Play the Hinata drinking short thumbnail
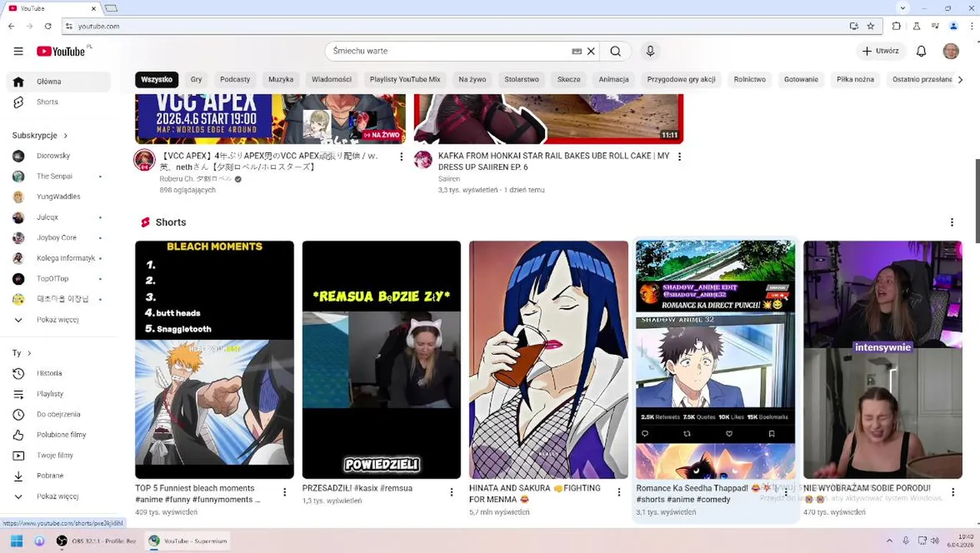The height and width of the screenshot is (553, 980). (x=549, y=359)
